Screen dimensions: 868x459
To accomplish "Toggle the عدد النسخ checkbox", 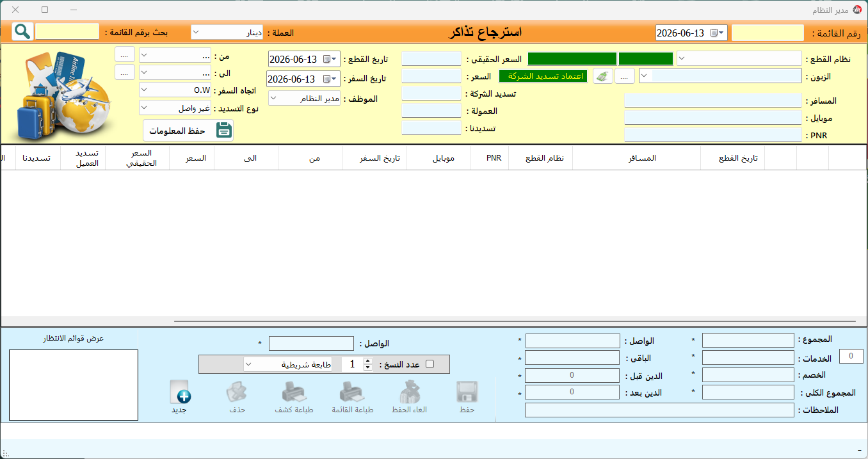I will [430, 364].
